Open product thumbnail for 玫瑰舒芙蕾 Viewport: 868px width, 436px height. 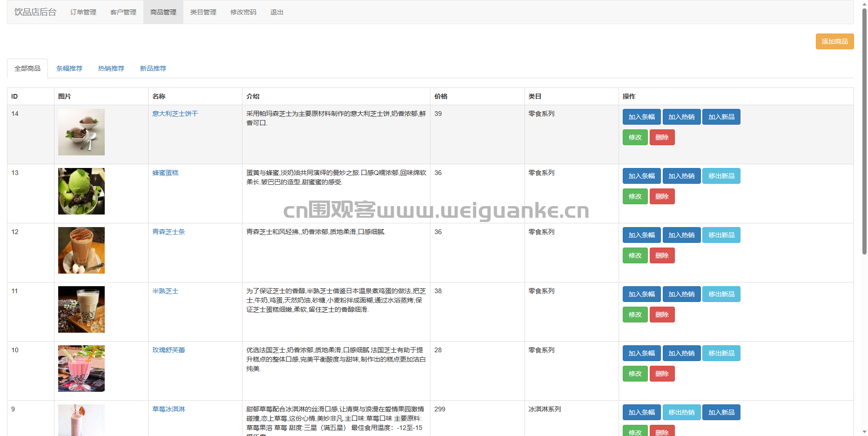click(x=81, y=369)
